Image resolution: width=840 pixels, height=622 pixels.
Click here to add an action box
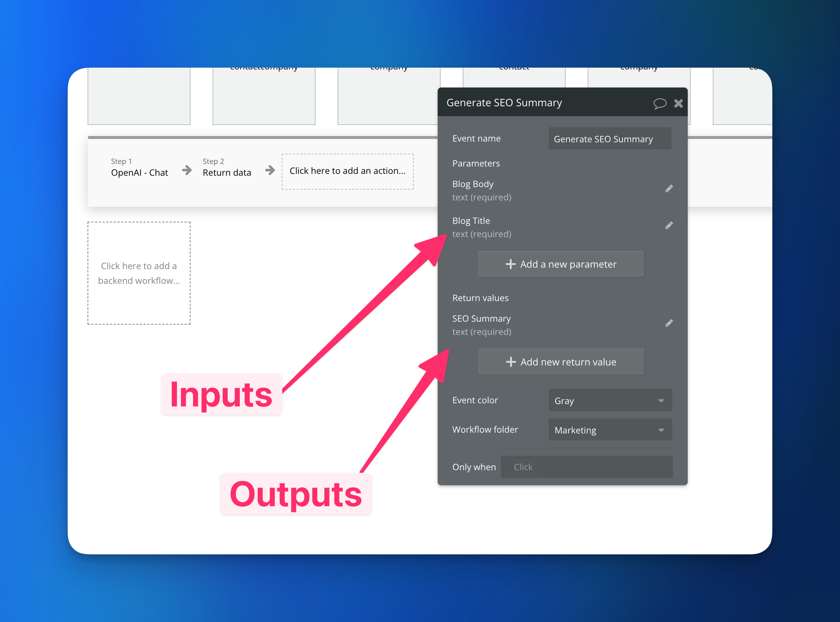(x=348, y=171)
